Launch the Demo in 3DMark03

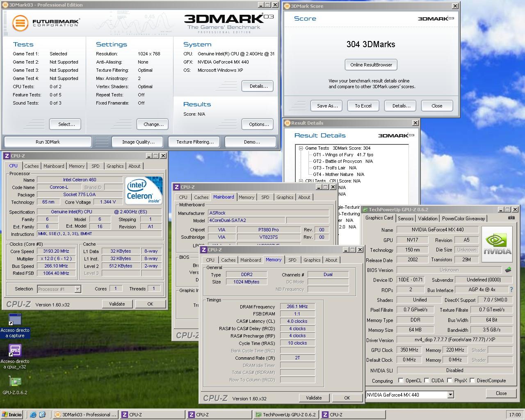pyautogui.click(x=251, y=142)
